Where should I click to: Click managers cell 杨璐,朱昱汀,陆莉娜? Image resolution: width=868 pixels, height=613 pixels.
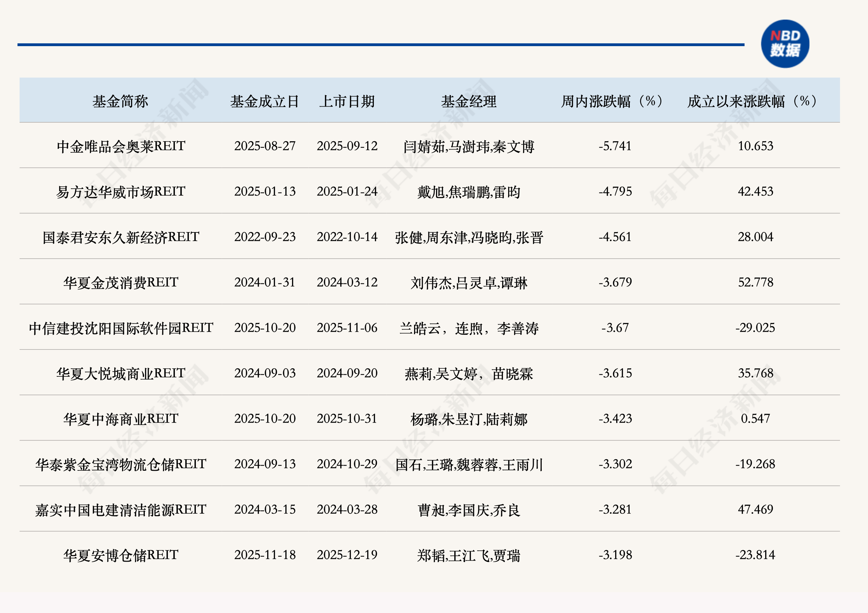click(469, 419)
